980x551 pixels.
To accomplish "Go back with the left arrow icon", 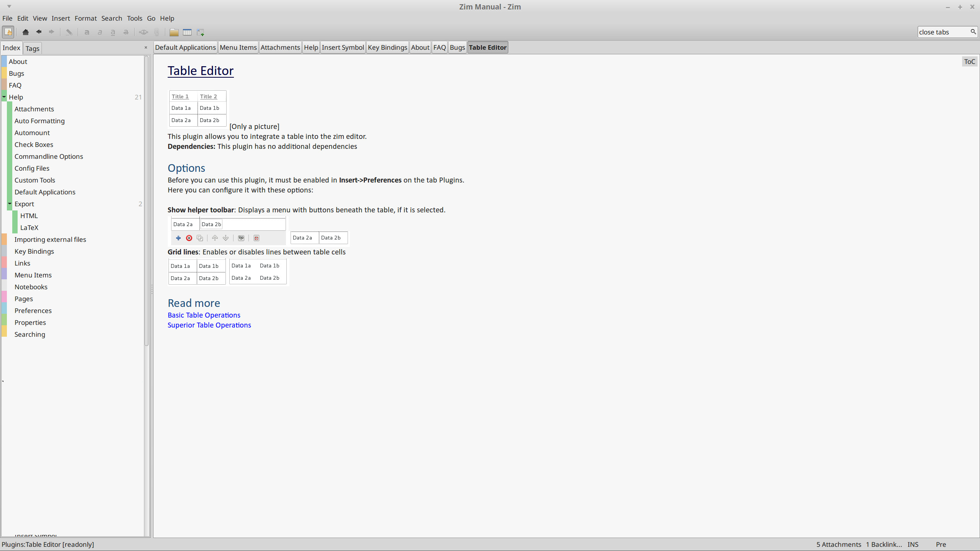I will click(39, 32).
